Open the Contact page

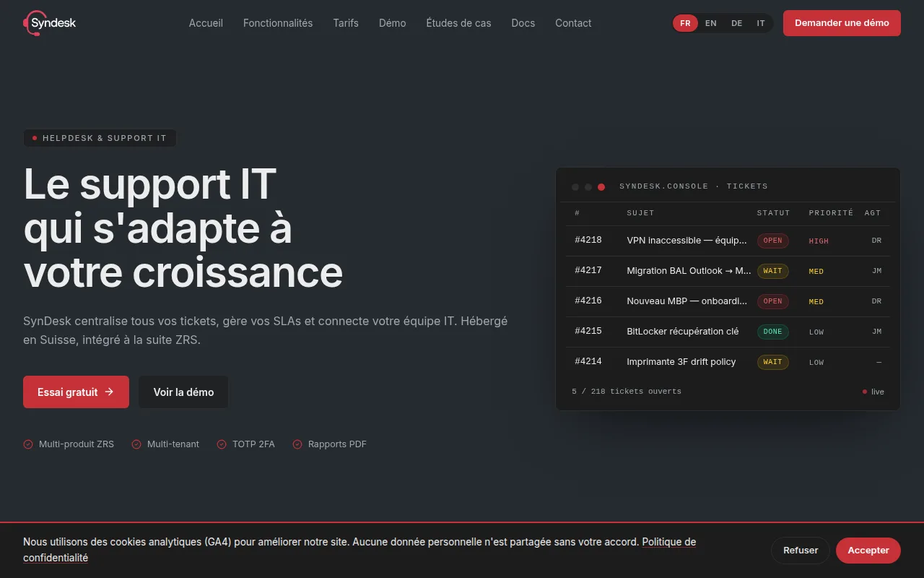(x=573, y=23)
